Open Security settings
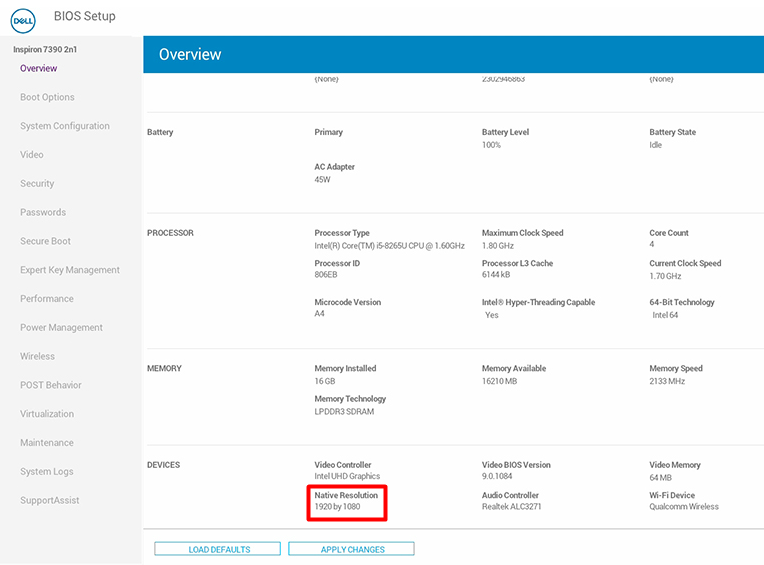This screenshot has height=565, width=764. coord(37,183)
